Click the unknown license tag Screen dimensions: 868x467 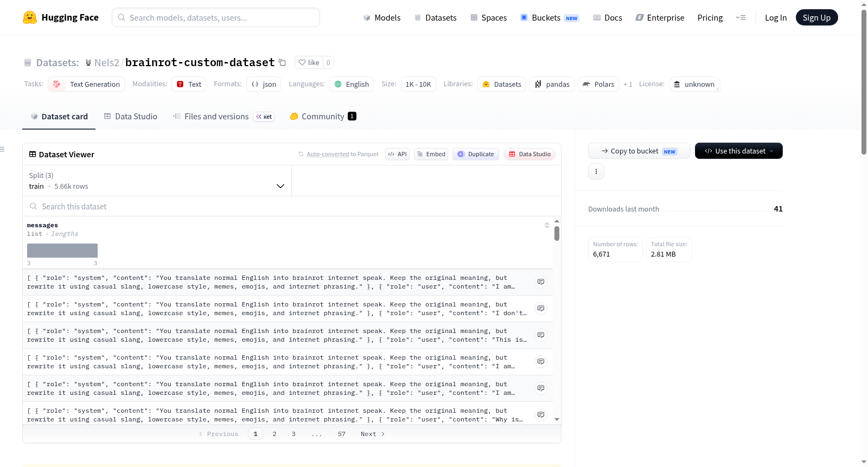pos(694,84)
